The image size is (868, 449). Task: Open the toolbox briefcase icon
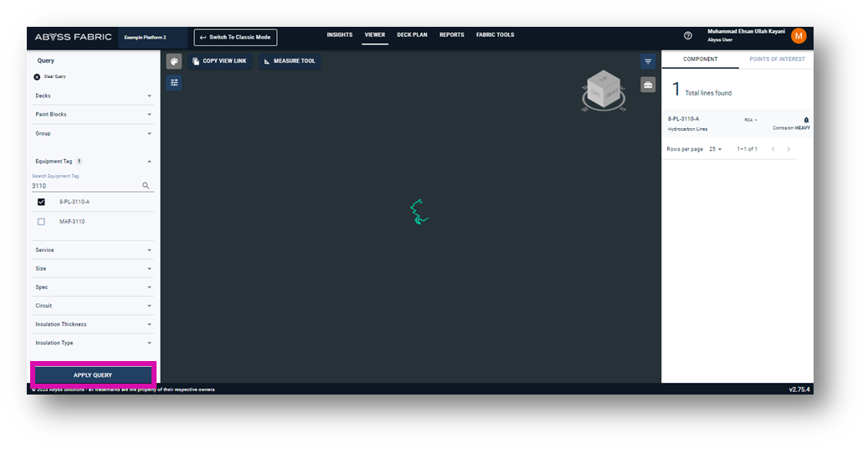point(648,85)
